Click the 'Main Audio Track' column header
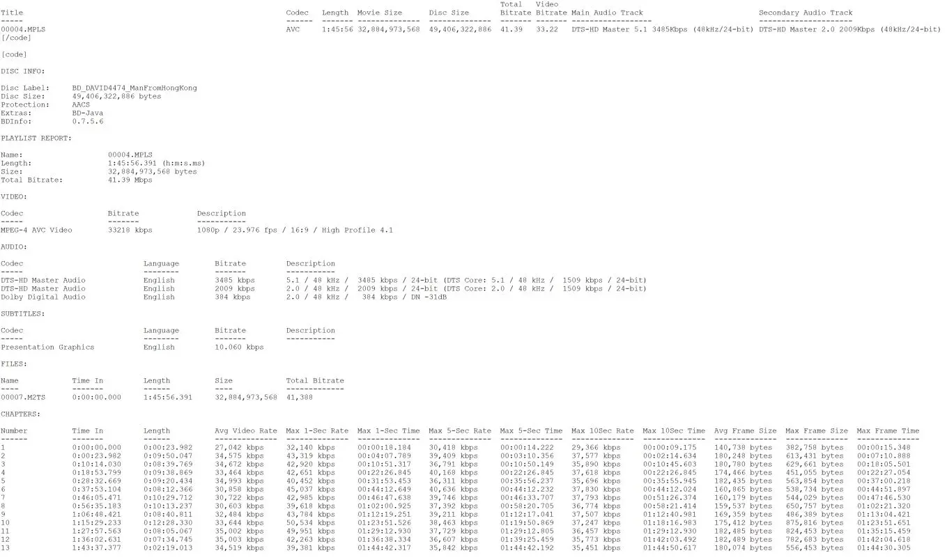The image size is (947, 560). 607,13
